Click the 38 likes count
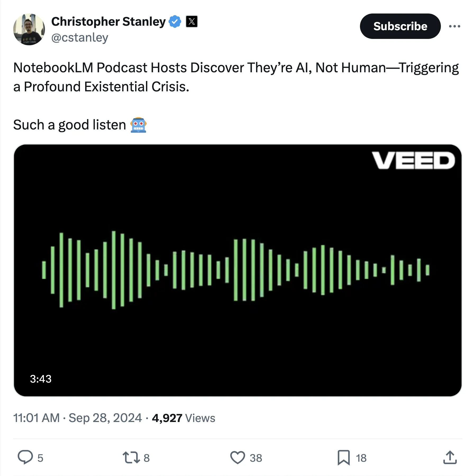Image resolution: width=475 pixels, height=476 pixels. (256, 458)
